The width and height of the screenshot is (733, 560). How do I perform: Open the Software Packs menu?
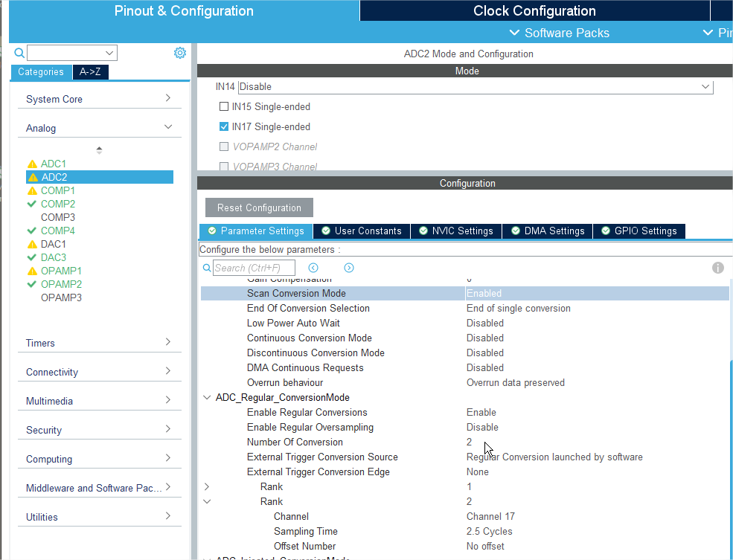tap(559, 33)
